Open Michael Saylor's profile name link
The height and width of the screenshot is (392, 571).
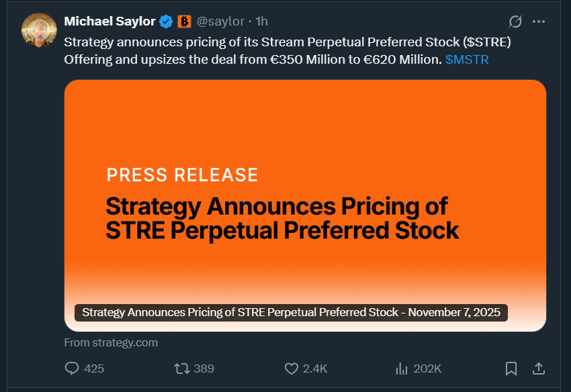[109, 21]
